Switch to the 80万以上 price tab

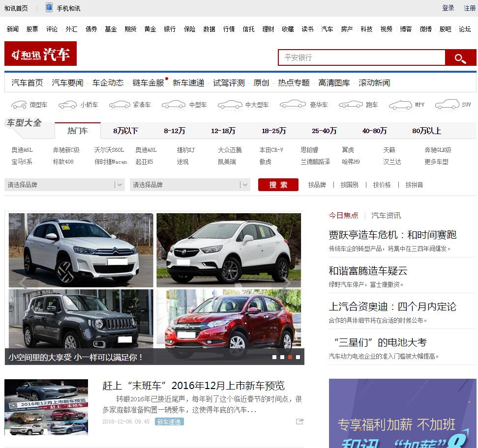(x=426, y=131)
